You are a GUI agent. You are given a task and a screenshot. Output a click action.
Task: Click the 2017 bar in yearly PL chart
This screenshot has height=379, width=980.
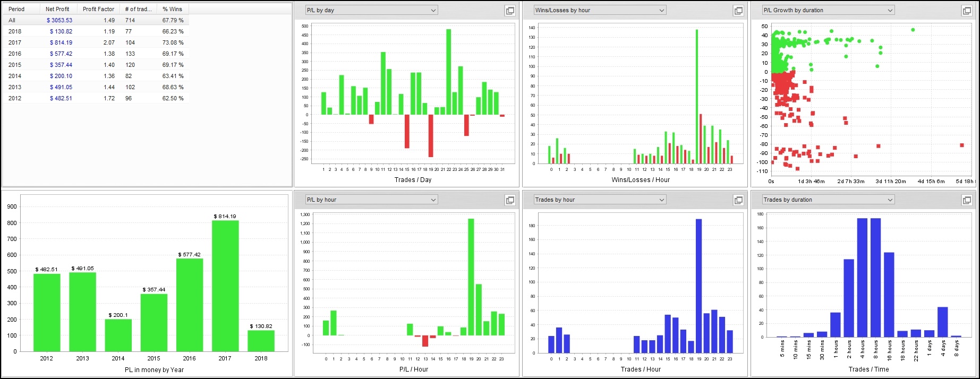[x=225, y=286]
